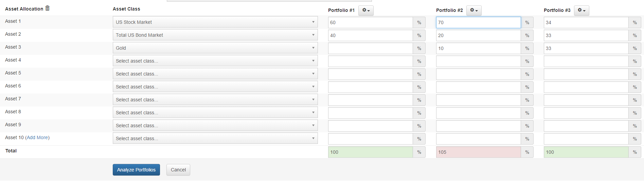Click the trash icon beside Asset Allocation
The width and height of the screenshot is (644, 182).
click(x=48, y=8)
